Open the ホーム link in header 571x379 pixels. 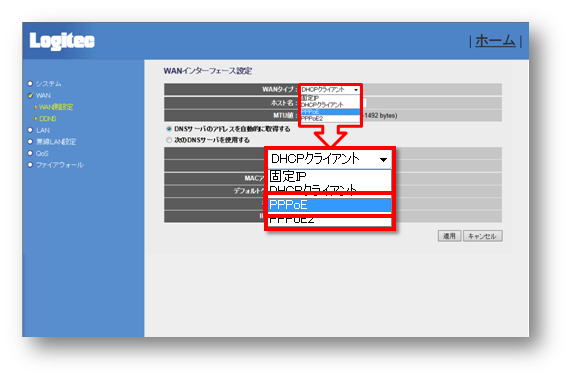(x=495, y=40)
